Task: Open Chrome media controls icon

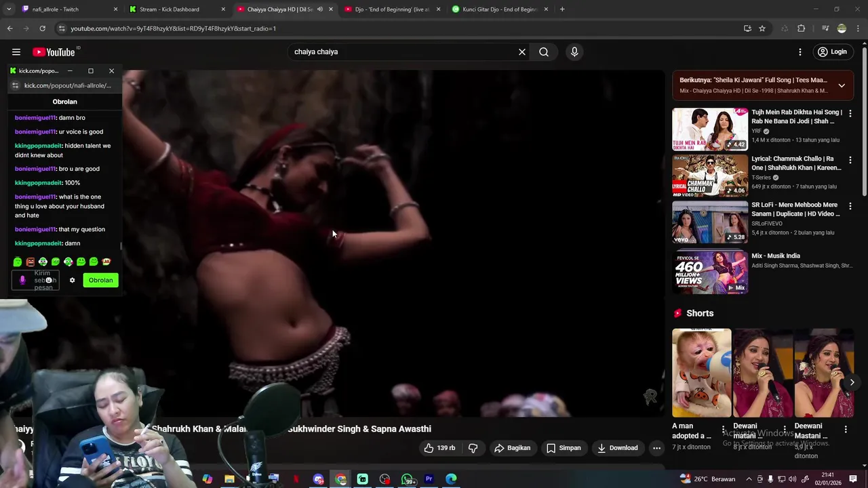Action: [825, 28]
